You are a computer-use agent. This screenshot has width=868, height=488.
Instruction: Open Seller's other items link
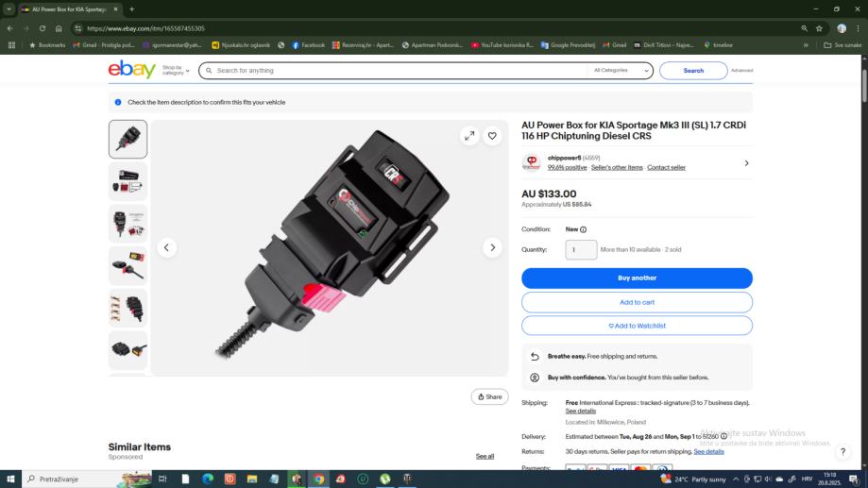pyautogui.click(x=617, y=167)
